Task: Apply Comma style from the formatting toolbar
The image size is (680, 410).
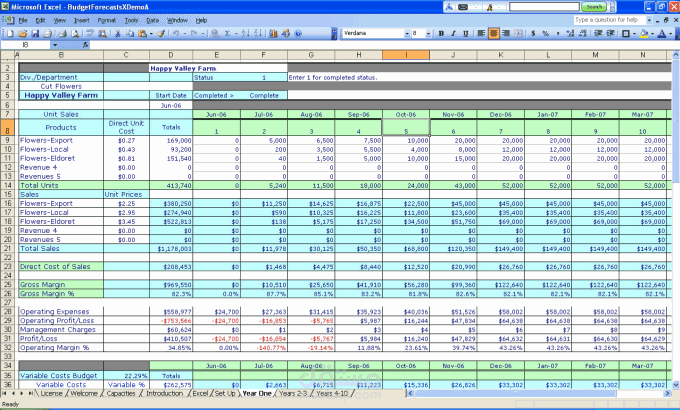Action: (x=558, y=33)
